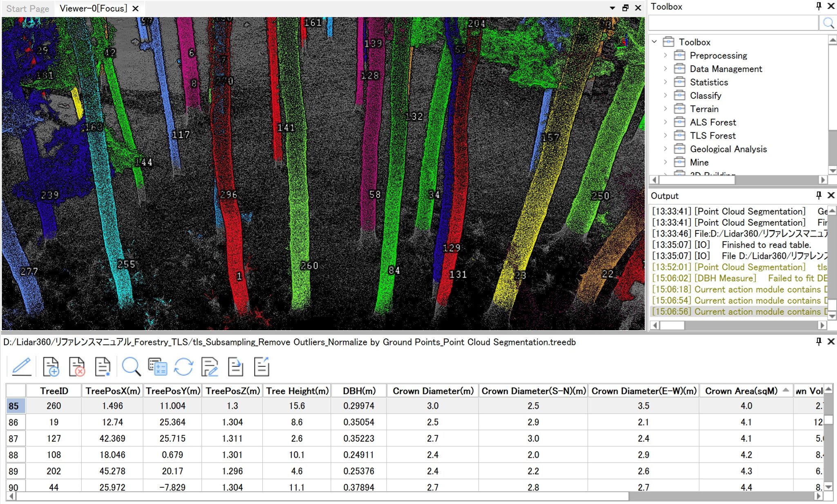Click the Toolbox search magnifier button

pos(828,23)
